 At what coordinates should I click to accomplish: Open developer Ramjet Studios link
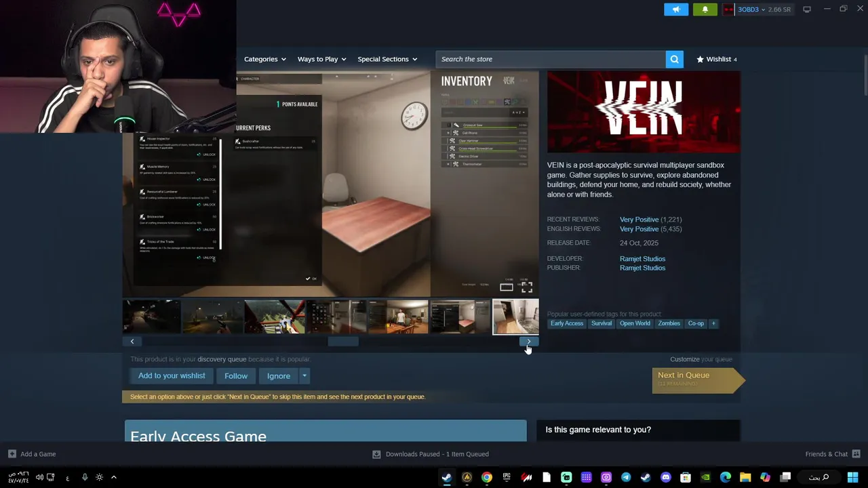tap(642, 259)
